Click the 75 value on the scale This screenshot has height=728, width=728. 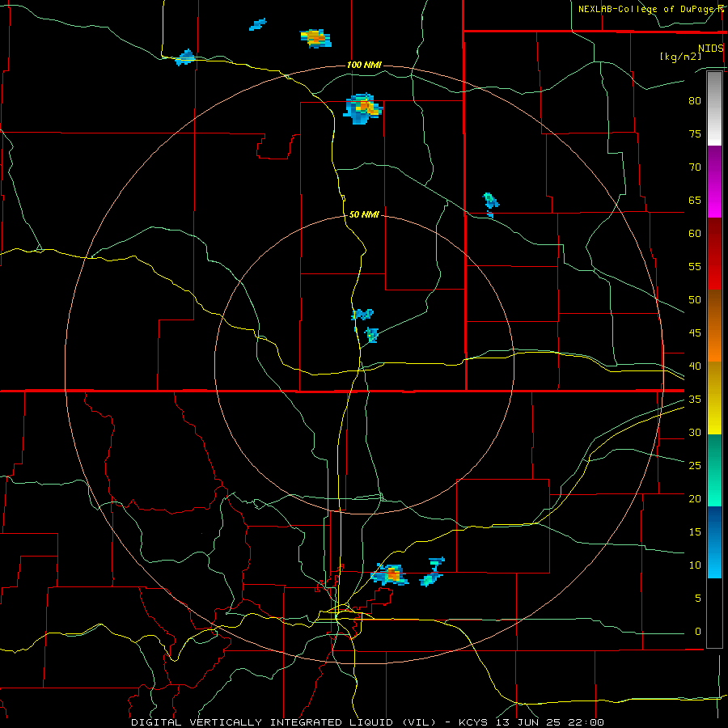click(695, 133)
